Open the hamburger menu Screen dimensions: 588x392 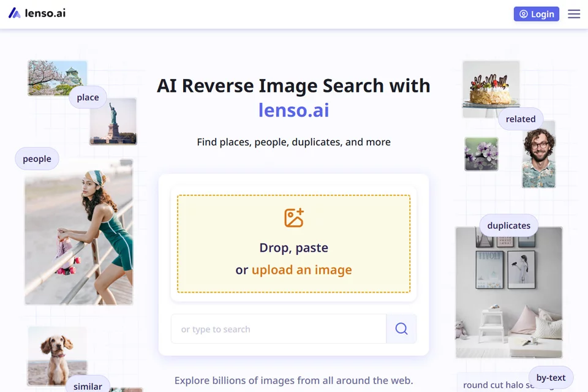click(574, 14)
